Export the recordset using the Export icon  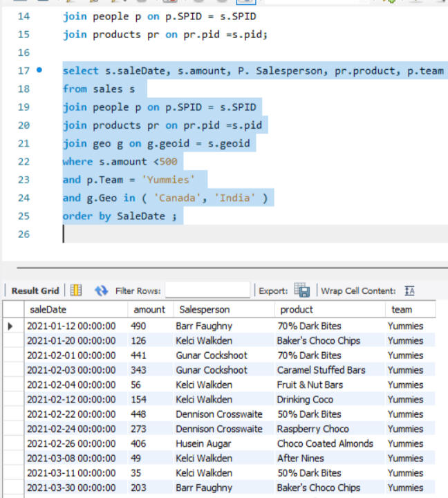click(301, 290)
